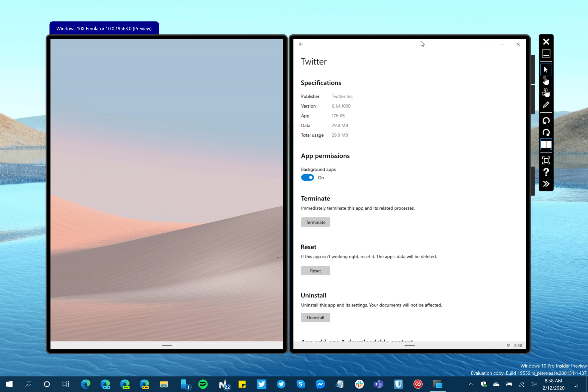Select the mouse cursor input tool
Image resolution: width=588 pixels, height=392 pixels.
[x=546, y=69]
